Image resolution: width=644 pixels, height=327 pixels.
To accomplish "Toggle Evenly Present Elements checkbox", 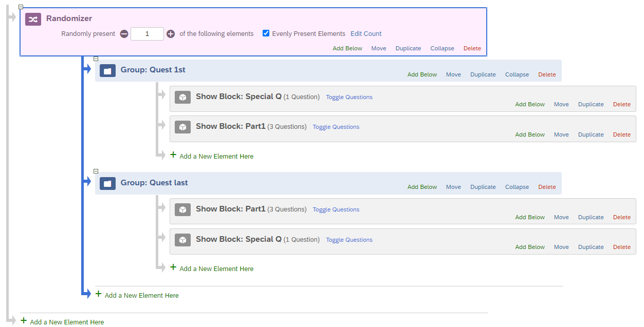I will (x=266, y=33).
